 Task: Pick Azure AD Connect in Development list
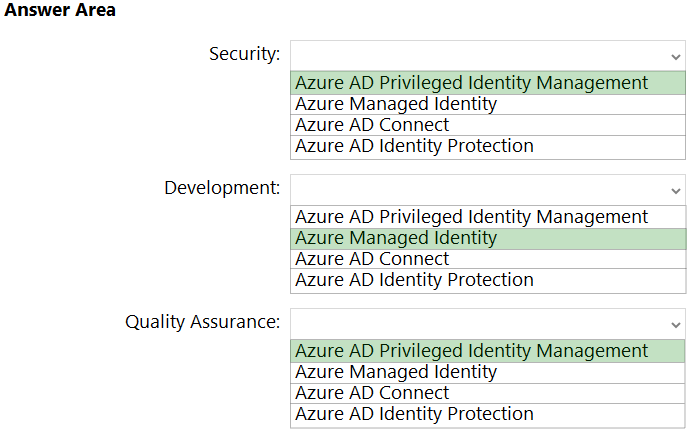pyautogui.click(x=372, y=259)
